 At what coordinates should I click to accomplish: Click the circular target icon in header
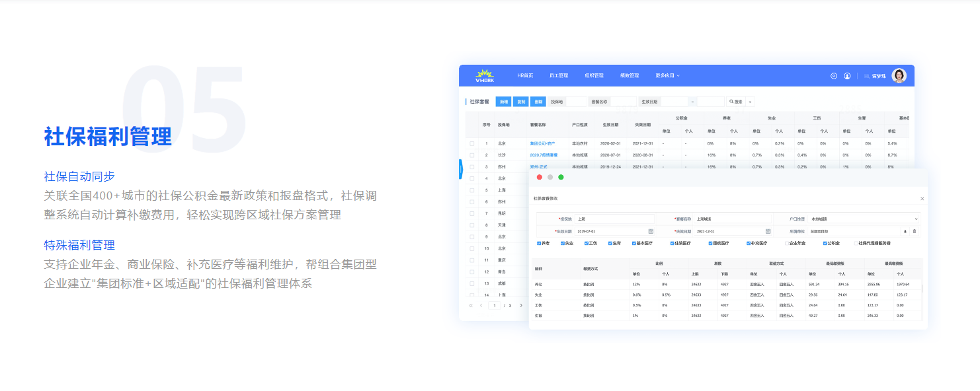[x=834, y=76]
